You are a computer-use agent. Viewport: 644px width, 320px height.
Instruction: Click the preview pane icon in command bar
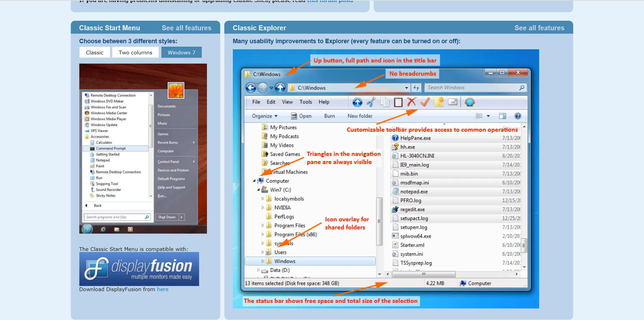[x=502, y=116]
